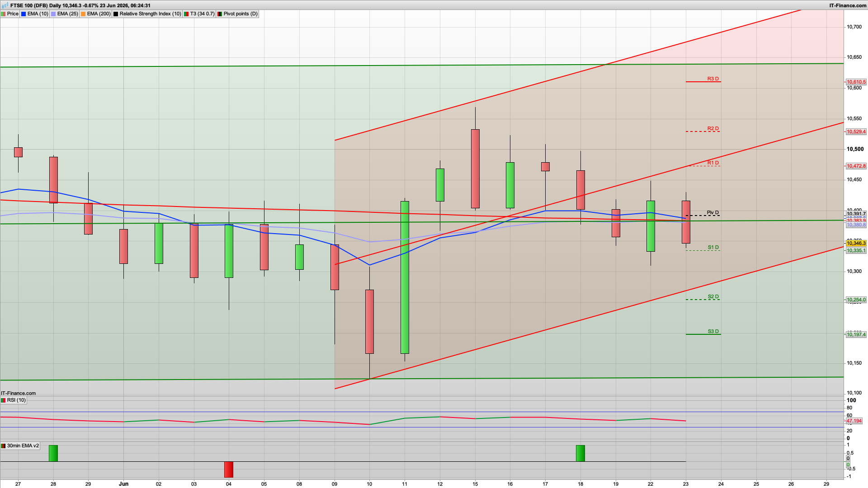Click green 30min EMA bar at June 18
868x488 pixels.
click(580, 454)
